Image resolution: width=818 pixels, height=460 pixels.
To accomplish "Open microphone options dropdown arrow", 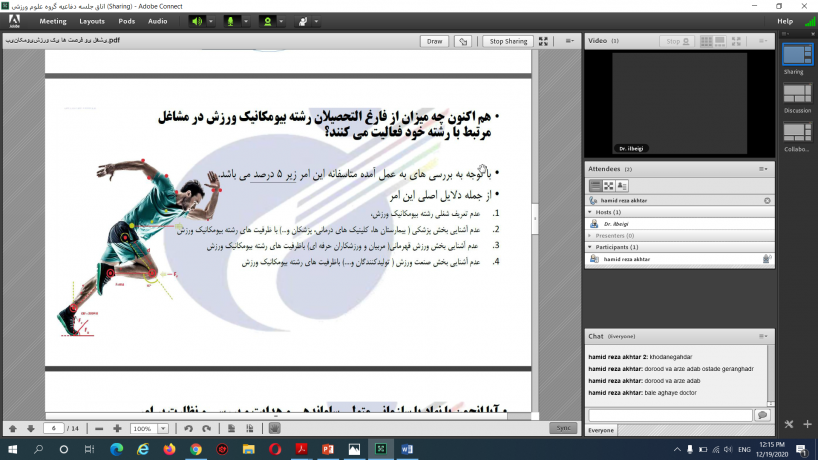I will (x=246, y=21).
